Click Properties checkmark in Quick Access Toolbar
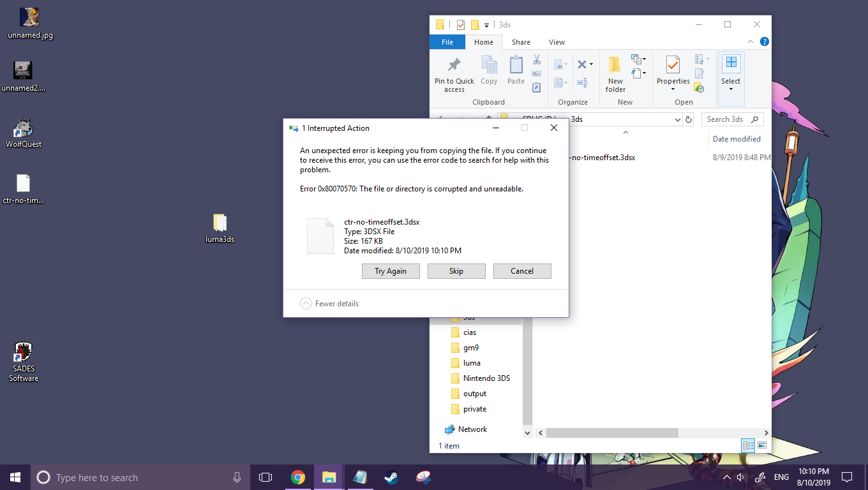The height and width of the screenshot is (490, 868). pyautogui.click(x=461, y=25)
